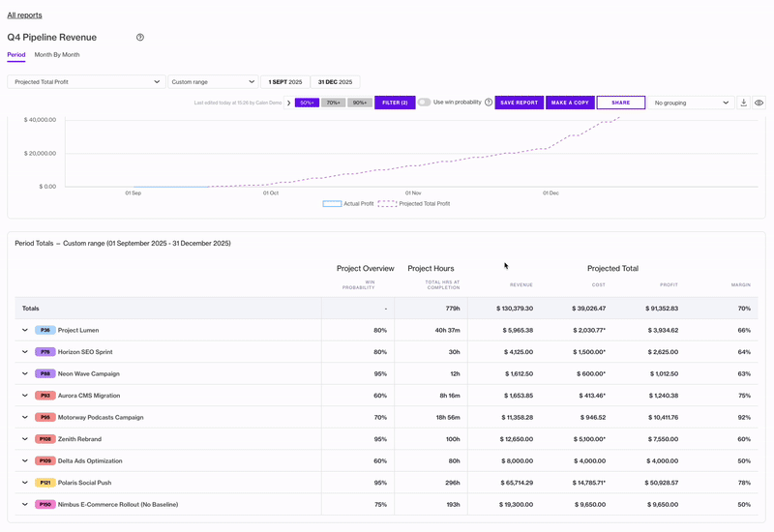774x532 pixels.
Task: Toggle the eye visibility icon in toolbar
Action: tap(759, 103)
